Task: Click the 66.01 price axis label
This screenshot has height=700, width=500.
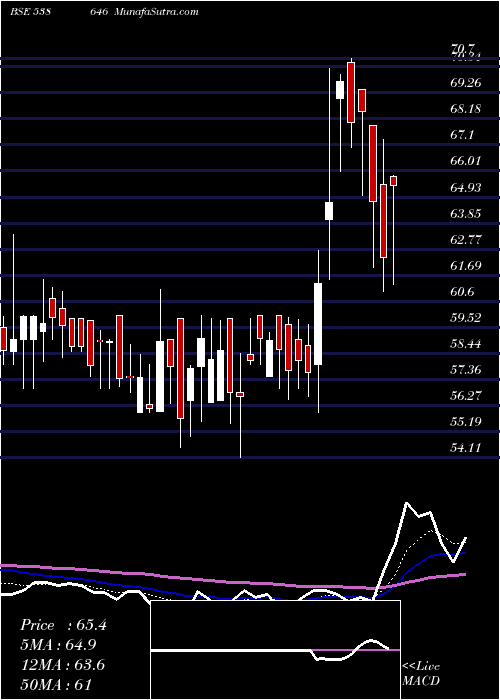Action: tap(466, 161)
